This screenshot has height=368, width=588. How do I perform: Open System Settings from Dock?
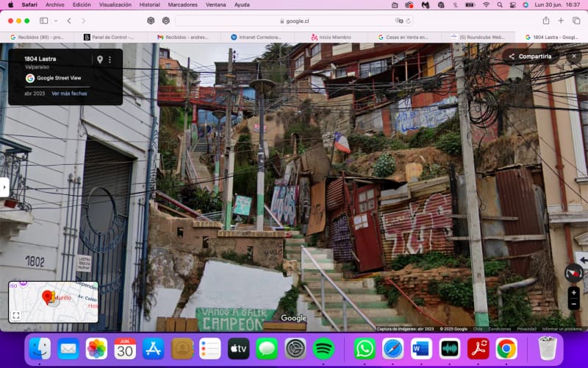[x=295, y=349]
